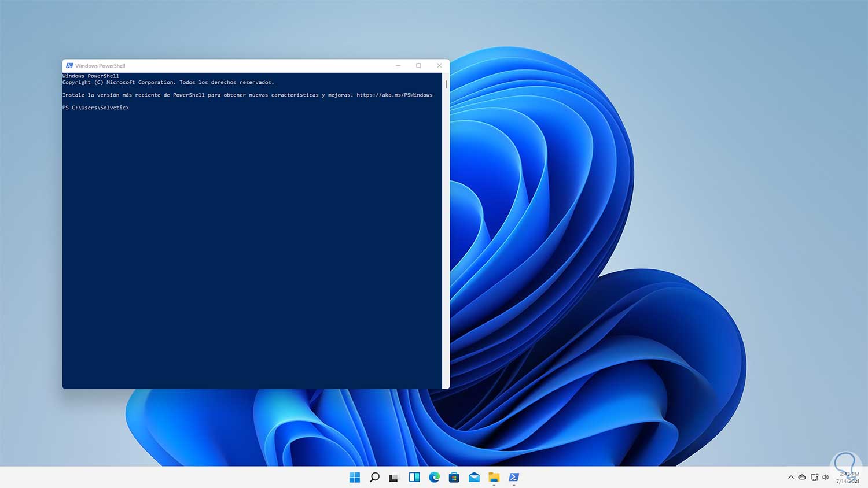Expand hidden system tray icons
Viewport: 868px width, 488px height.
(x=791, y=478)
